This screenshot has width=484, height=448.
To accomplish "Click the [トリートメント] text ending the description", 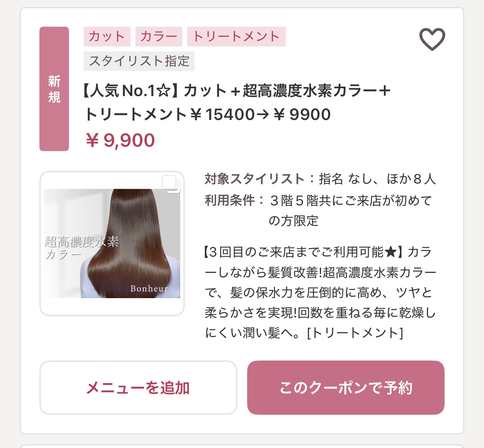I will (x=355, y=333).
